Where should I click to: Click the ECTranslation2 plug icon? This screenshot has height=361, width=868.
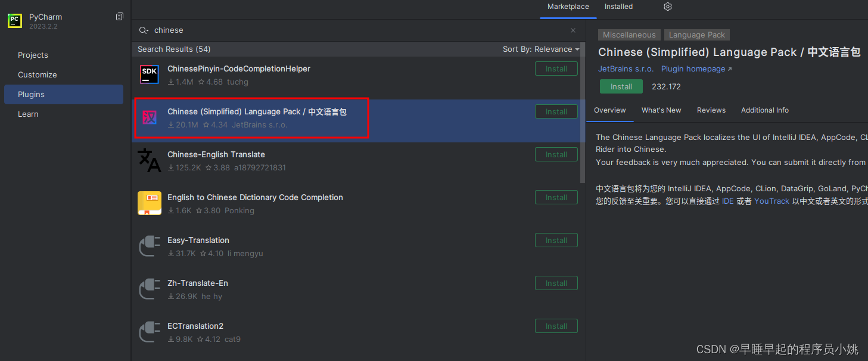[150, 332]
